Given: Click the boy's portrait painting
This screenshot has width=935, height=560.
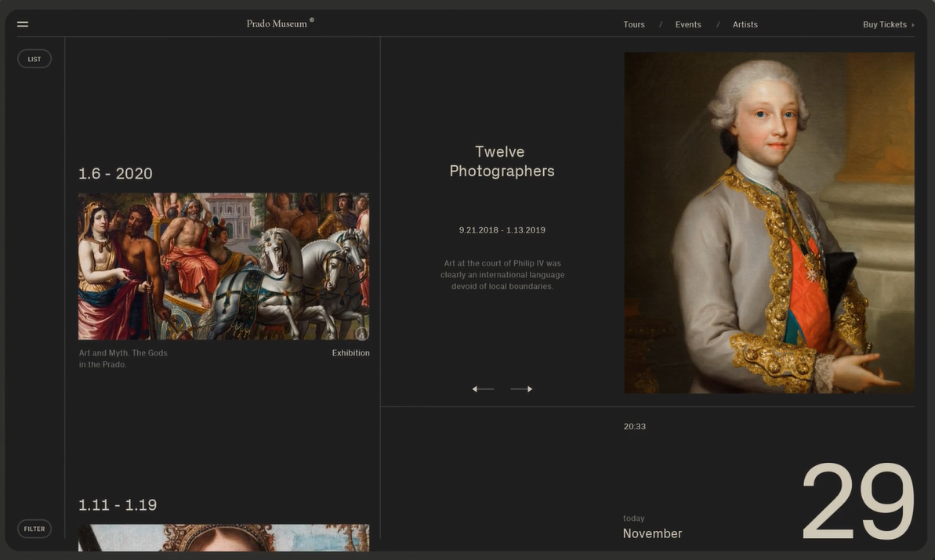Looking at the screenshot, I should click(x=769, y=222).
